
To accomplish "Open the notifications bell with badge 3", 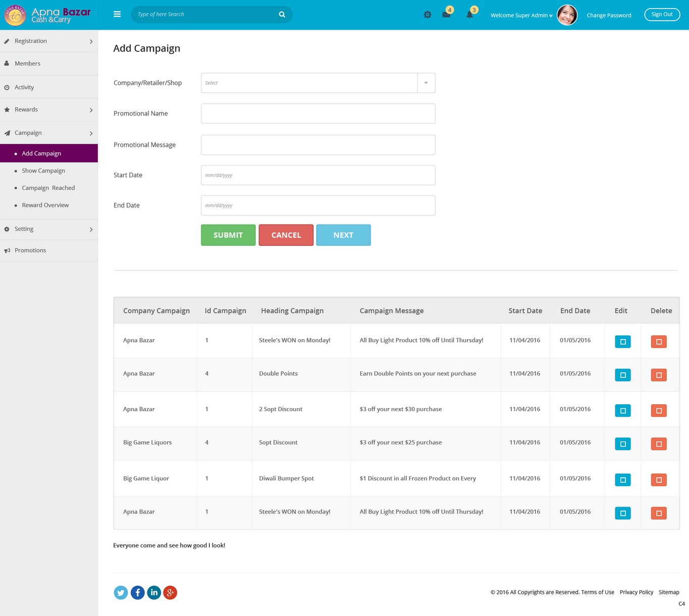I will 470,15.
